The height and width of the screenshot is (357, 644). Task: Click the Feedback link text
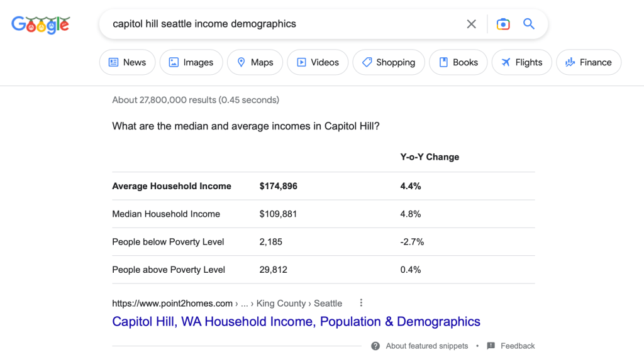518,346
